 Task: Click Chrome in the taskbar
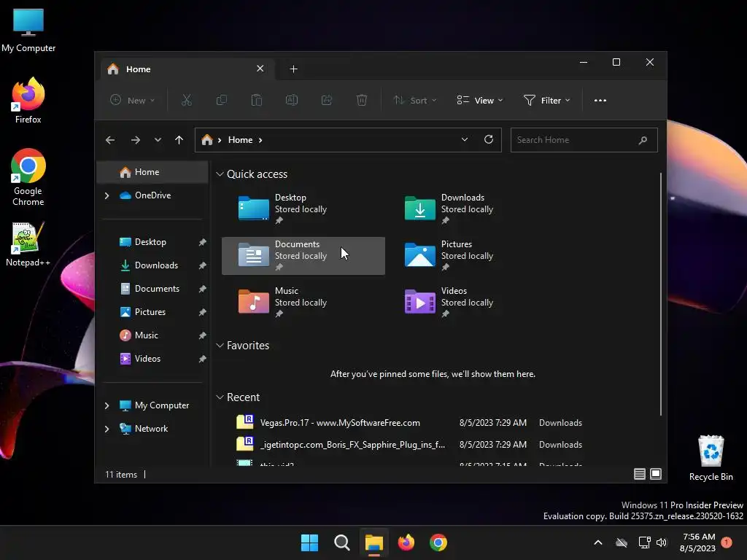pyautogui.click(x=438, y=542)
